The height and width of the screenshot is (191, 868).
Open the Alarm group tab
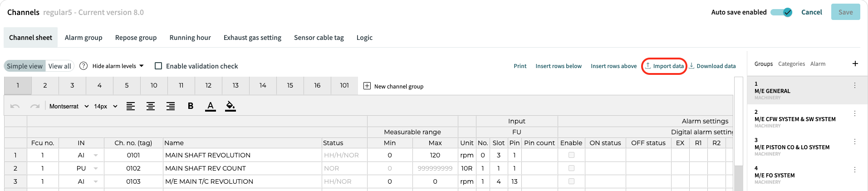click(x=83, y=38)
